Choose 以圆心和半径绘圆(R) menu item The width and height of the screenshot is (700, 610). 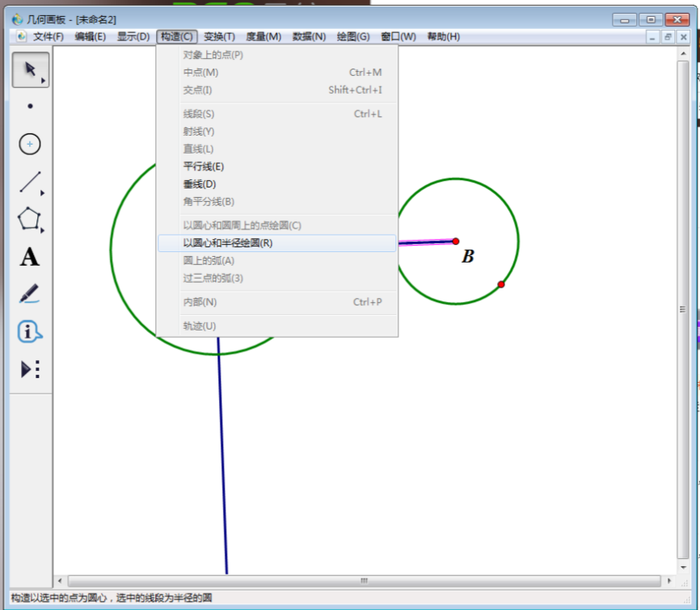point(276,243)
